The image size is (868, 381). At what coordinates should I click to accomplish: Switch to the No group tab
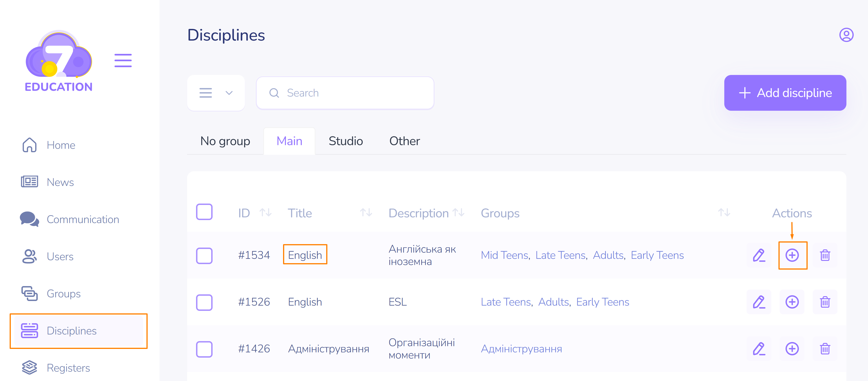[225, 141]
